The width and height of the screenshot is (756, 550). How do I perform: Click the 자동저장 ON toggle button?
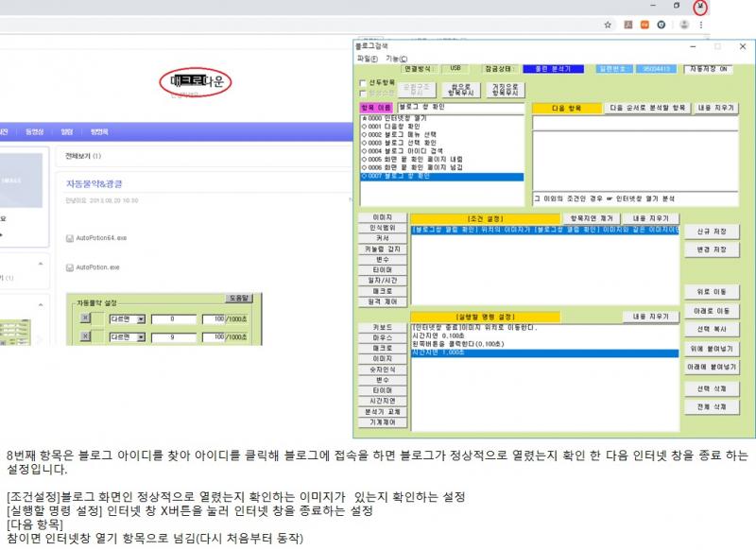click(711, 69)
